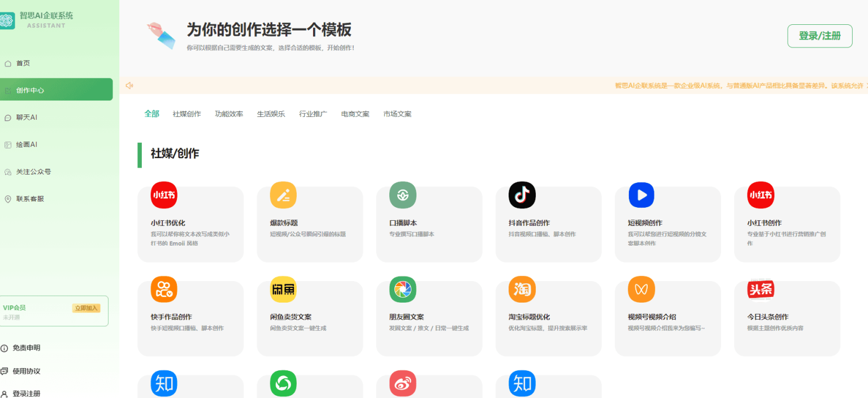Open 聊天AI in the sidebar
The image size is (868, 398).
[27, 117]
